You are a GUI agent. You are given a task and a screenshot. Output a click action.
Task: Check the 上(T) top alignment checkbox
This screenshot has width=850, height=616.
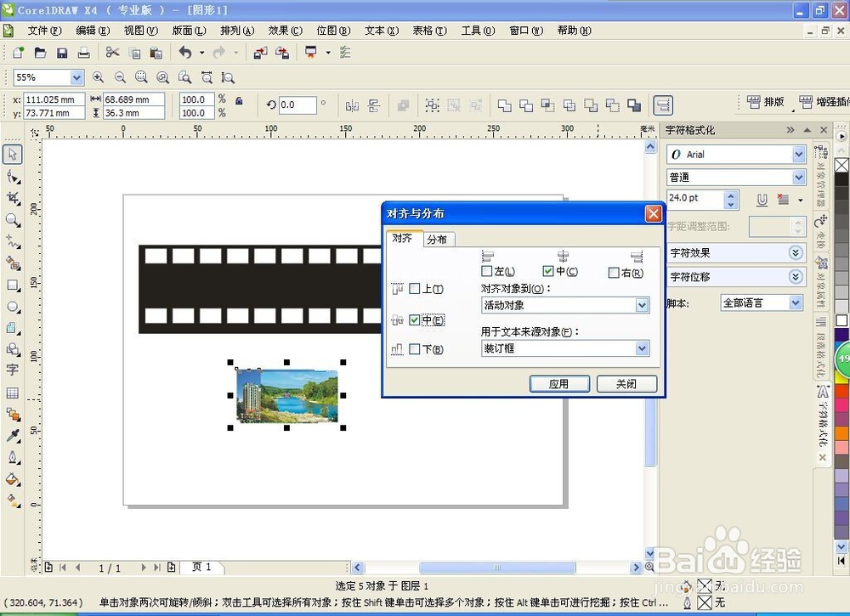tap(415, 287)
